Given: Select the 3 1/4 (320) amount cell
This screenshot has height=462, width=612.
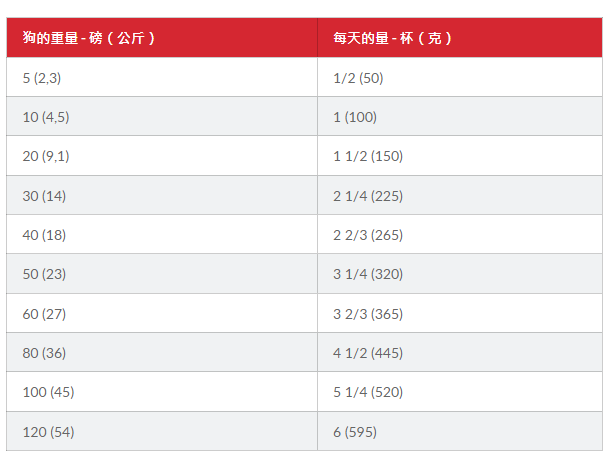Looking at the screenshot, I should (368, 275).
